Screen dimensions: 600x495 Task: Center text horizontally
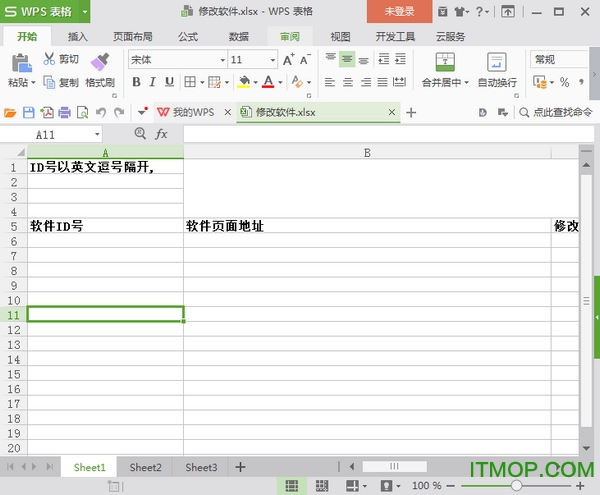[x=347, y=81]
